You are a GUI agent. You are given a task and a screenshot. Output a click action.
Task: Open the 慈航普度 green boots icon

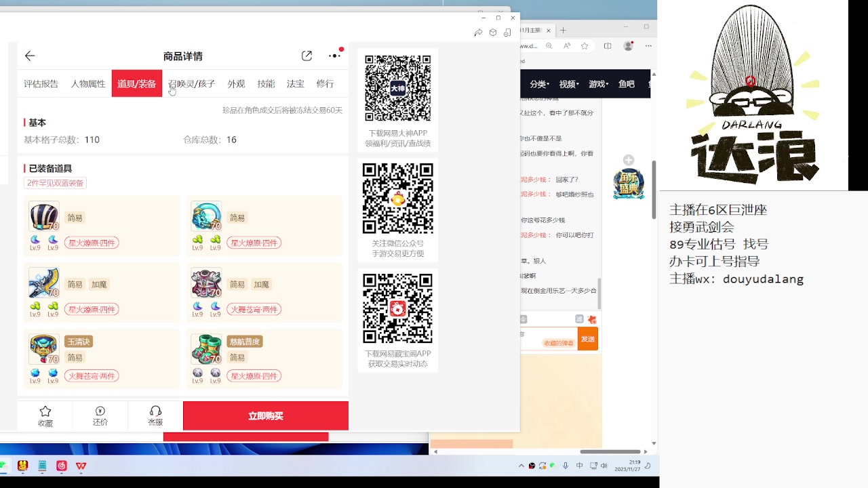(206, 350)
